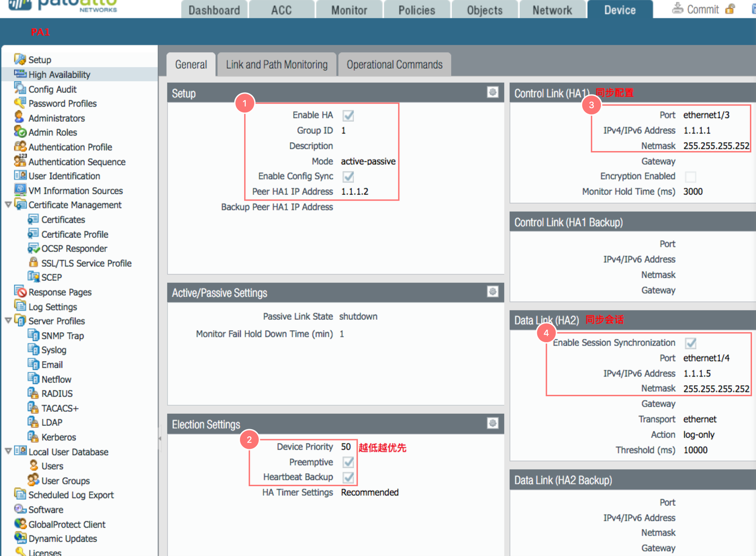Click the Users icon under Local User Database
This screenshot has height=556, width=756.
(33, 465)
